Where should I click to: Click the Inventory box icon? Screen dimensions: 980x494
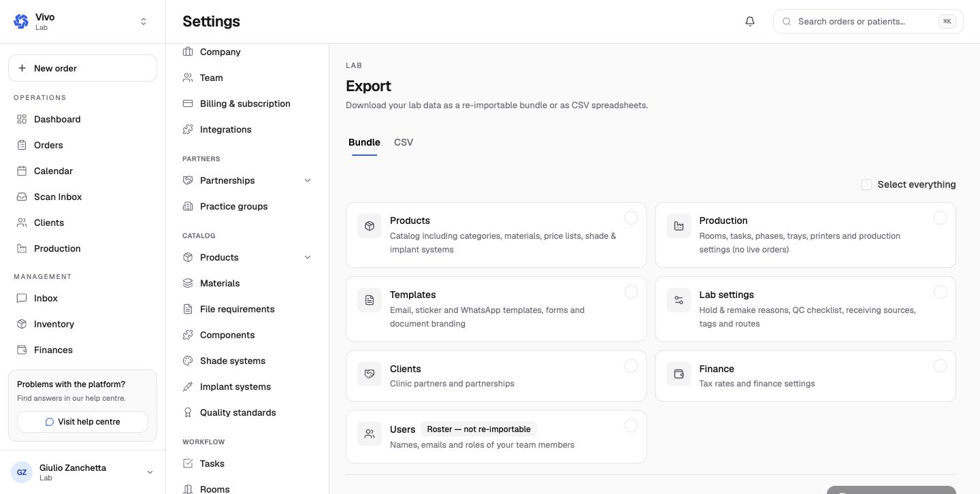pos(22,324)
